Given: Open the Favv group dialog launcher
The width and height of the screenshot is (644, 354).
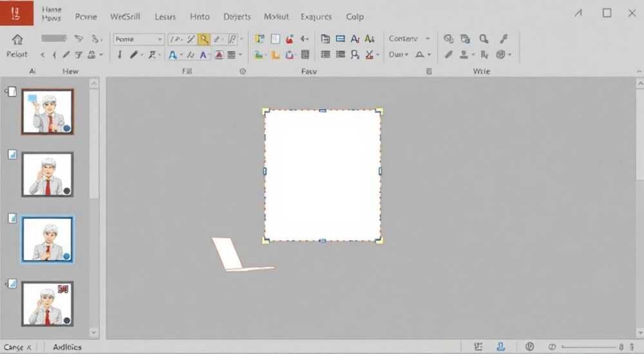Looking at the screenshot, I should 429,71.
